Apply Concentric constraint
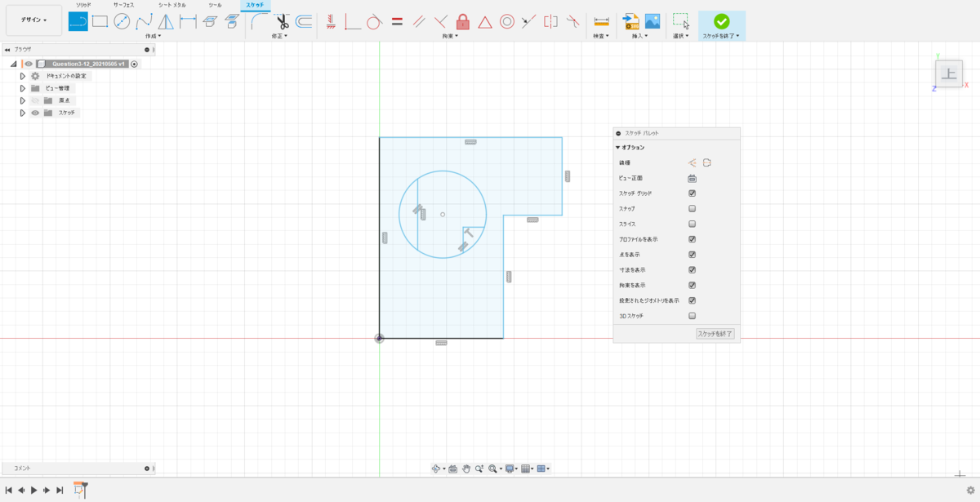This screenshot has height=502, width=980. 507,22
